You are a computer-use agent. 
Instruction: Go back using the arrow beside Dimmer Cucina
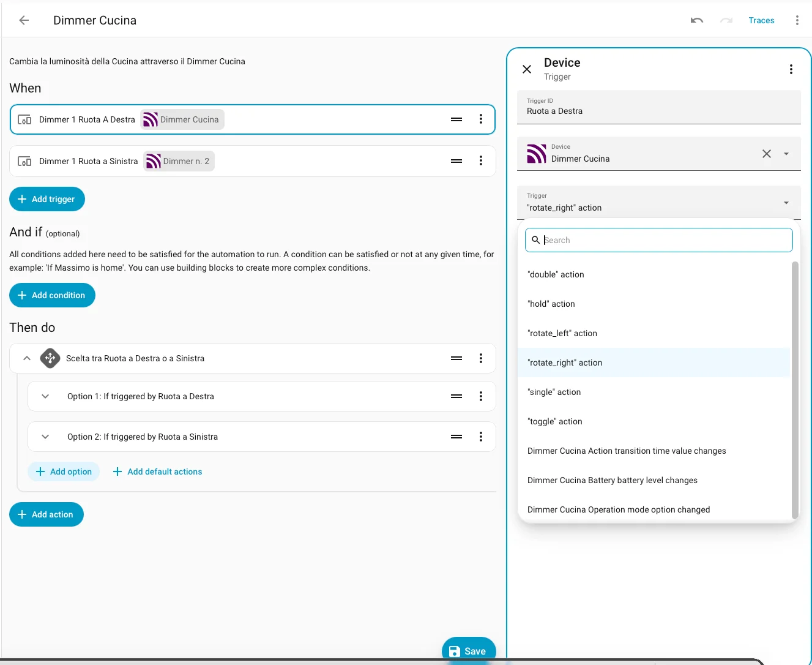(x=24, y=20)
